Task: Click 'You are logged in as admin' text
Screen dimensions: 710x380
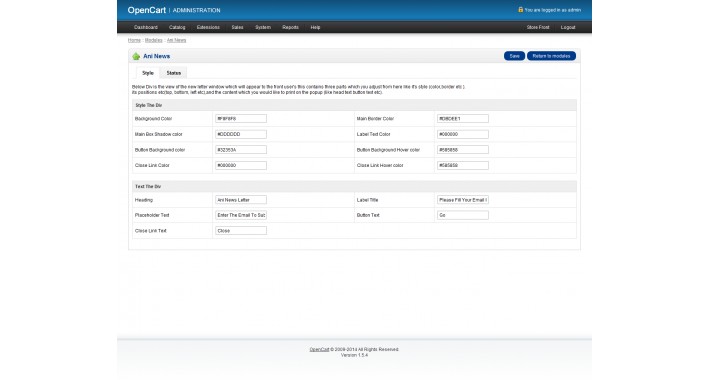Action: [552, 10]
